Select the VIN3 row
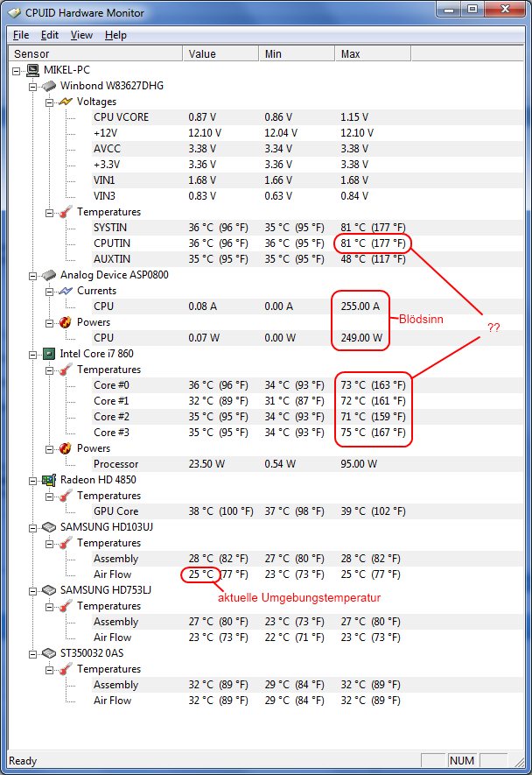 pyautogui.click(x=307, y=196)
